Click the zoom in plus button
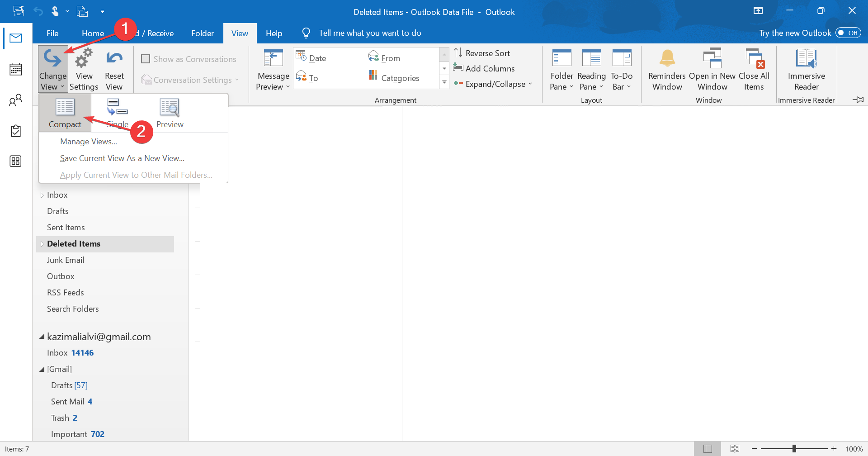 point(834,449)
